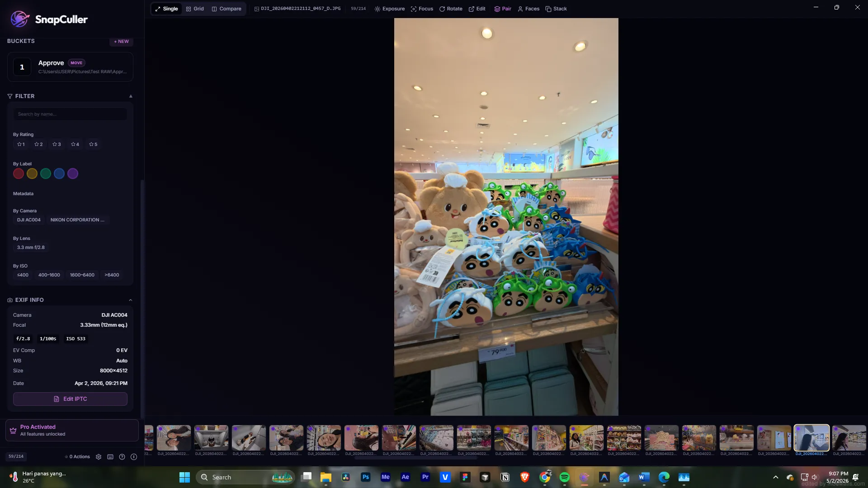Open the Faces detection view
Image resolution: width=868 pixels, height=488 pixels.
(x=528, y=9)
